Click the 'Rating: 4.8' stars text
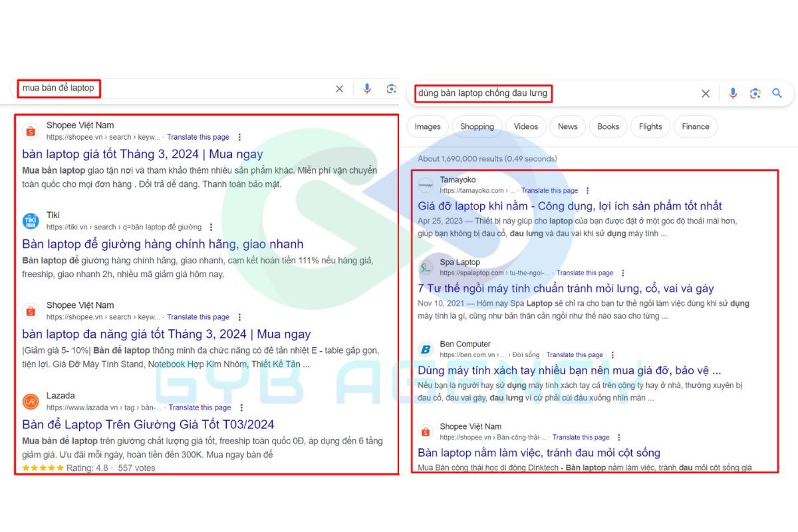The image size is (798, 532). [87, 468]
